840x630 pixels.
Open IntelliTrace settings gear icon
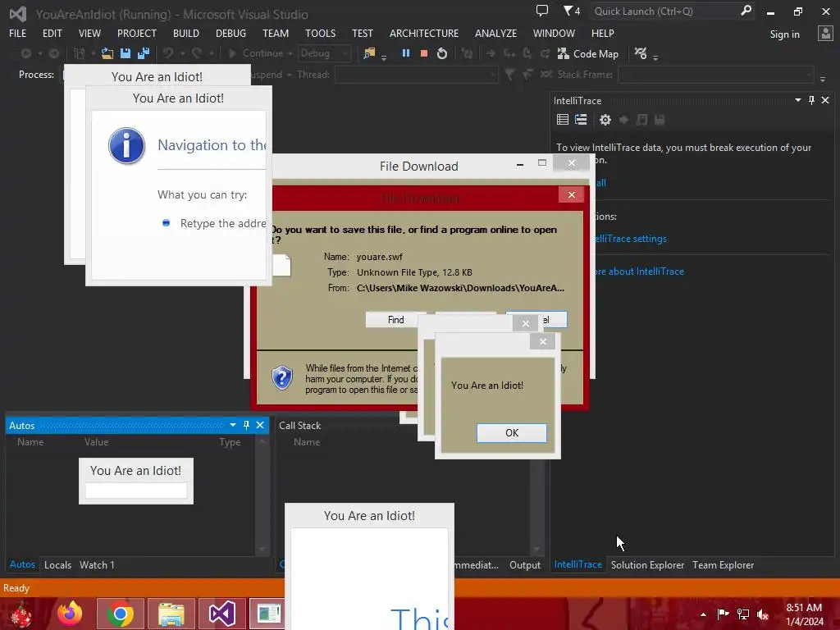tap(605, 120)
